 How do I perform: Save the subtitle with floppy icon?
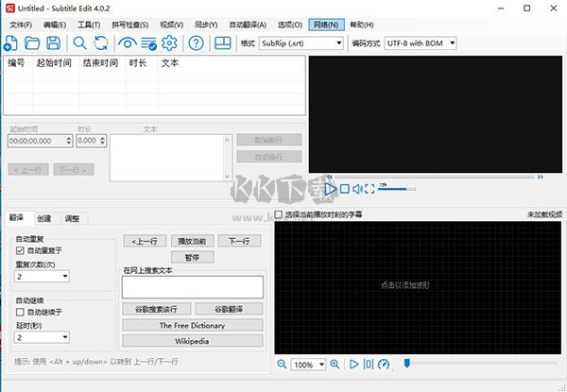point(53,43)
